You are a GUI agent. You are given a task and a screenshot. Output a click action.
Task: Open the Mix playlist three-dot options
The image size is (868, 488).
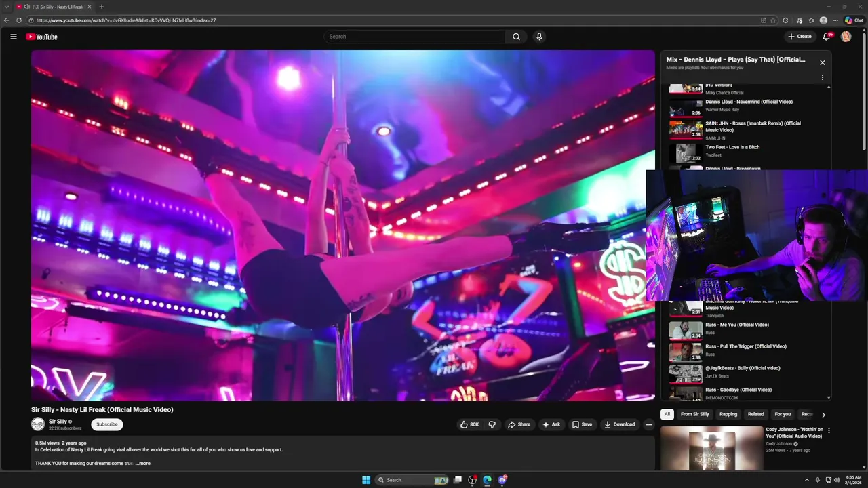tap(823, 77)
